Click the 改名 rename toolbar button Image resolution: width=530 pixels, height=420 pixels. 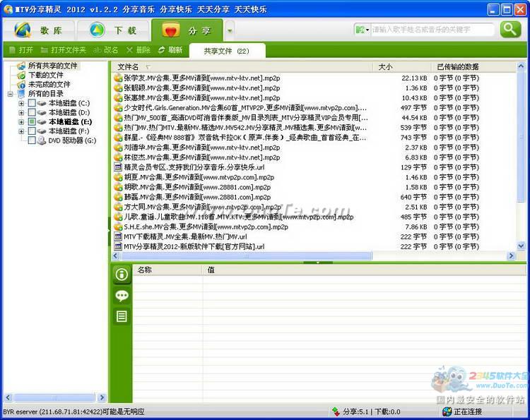(x=106, y=50)
